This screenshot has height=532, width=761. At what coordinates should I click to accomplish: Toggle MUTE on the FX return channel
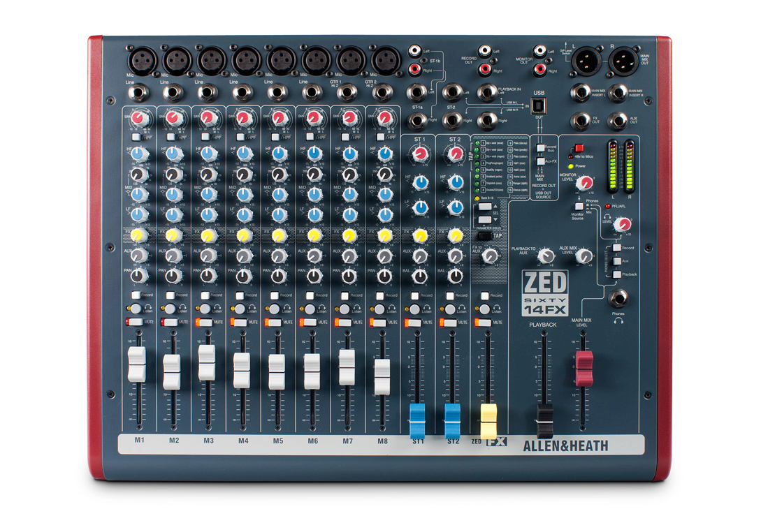click(x=484, y=323)
